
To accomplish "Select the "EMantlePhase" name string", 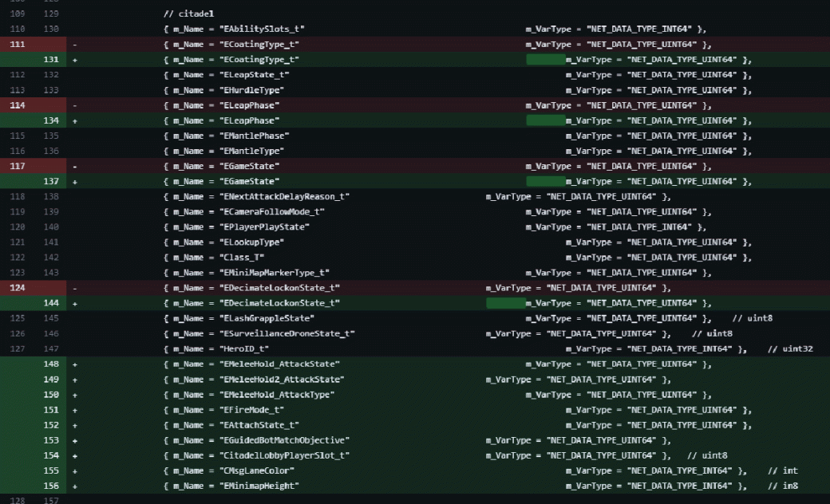I will point(254,136).
